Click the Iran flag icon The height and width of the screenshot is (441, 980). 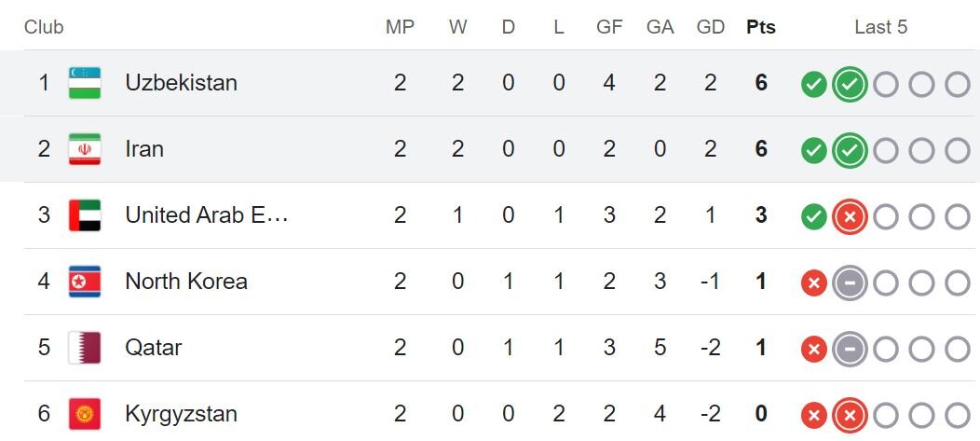(x=85, y=149)
